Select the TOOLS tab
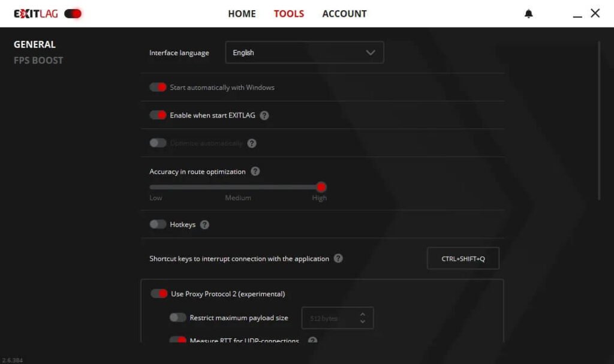Viewport: 614px width, 364px height. (289, 14)
